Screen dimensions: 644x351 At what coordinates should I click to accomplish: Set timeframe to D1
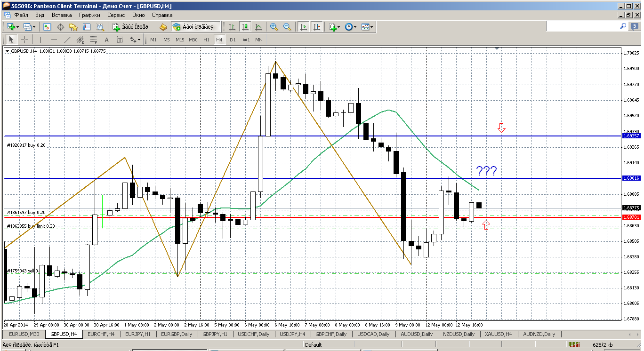pyautogui.click(x=233, y=40)
